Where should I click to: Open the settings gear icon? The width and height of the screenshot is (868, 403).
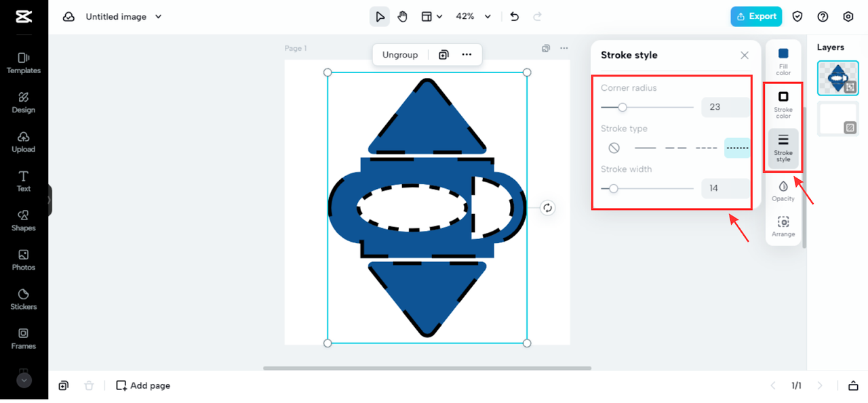(x=848, y=17)
